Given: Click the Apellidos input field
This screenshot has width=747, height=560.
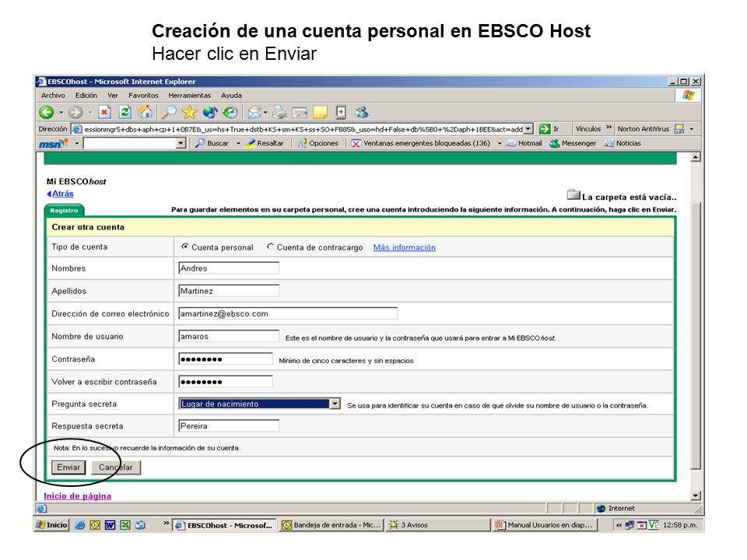Looking at the screenshot, I should [x=229, y=290].
